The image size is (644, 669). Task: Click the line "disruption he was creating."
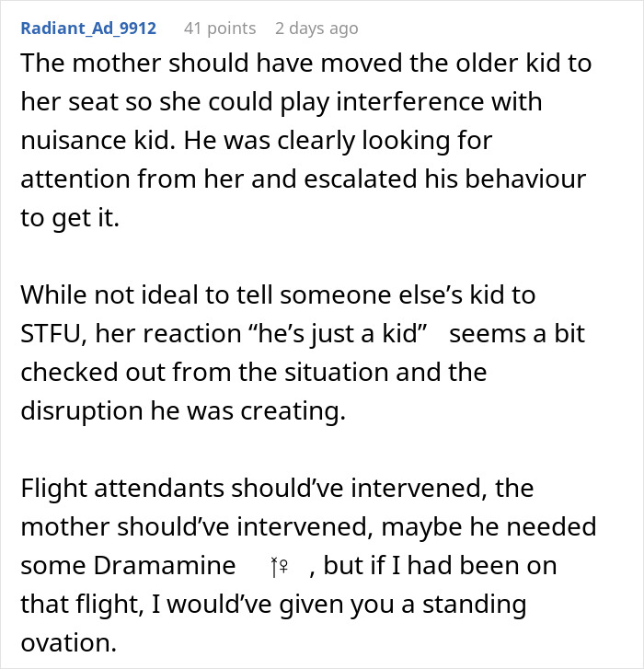(x=182, y=409)
